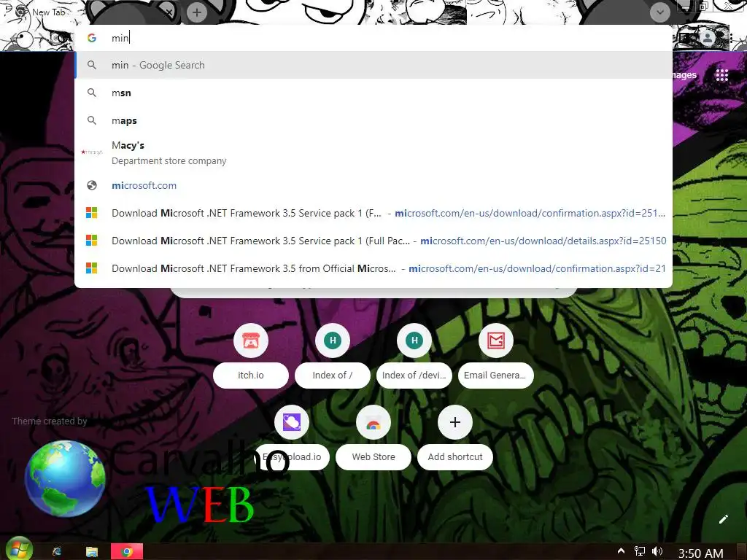Close the New Tab tab
Screen dimensions: 747x560
click(x=169, y=12)
